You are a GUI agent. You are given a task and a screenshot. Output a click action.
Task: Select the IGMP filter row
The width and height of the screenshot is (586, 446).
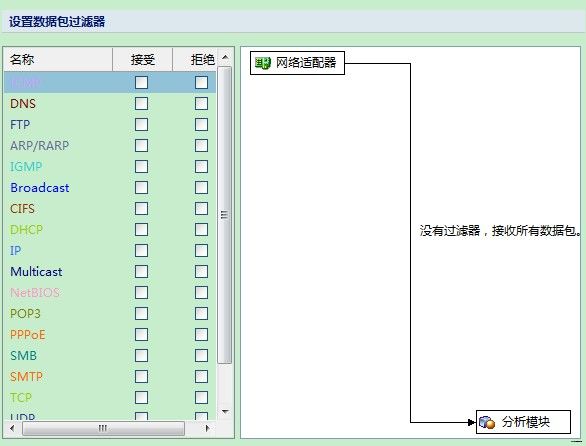pos(110,166)
